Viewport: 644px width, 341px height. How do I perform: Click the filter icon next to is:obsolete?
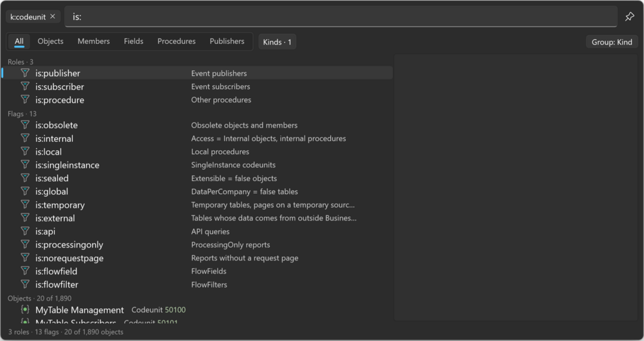coord(25,124)
